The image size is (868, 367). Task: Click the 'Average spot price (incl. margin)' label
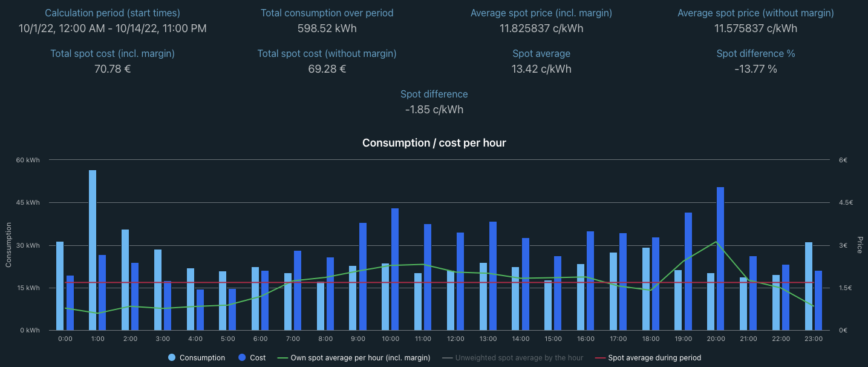(x=541, y=13)
